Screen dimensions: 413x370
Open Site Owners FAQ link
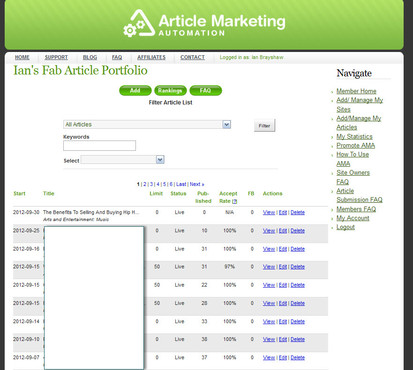pyautogui.click(x=353, y=177)
